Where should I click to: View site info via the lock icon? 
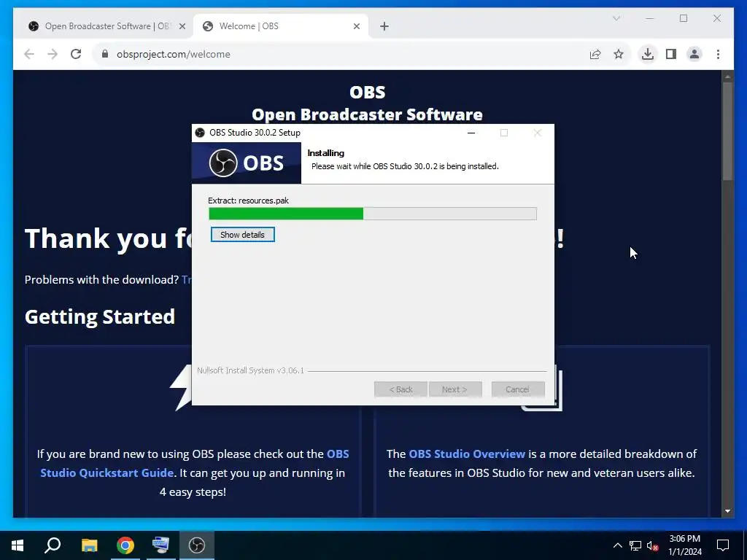click(x=105, y=54)
